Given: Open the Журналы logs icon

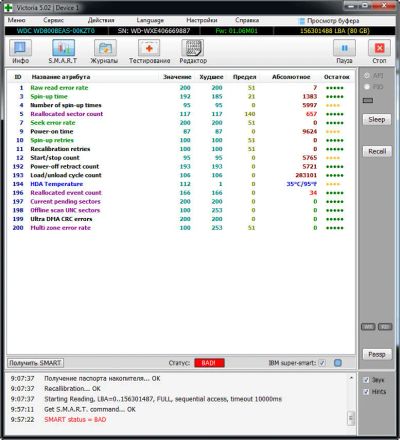Looking at the screenshot, I should tap(105, 48).
